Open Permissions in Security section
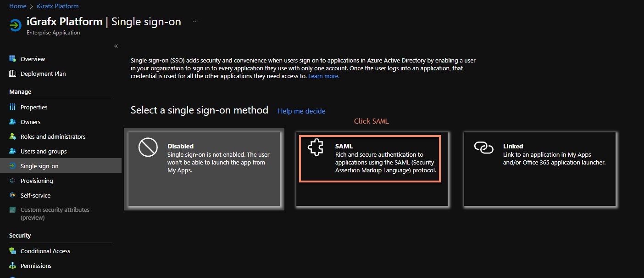The height and width of the screenshot is (278, 644). (36, 266)
